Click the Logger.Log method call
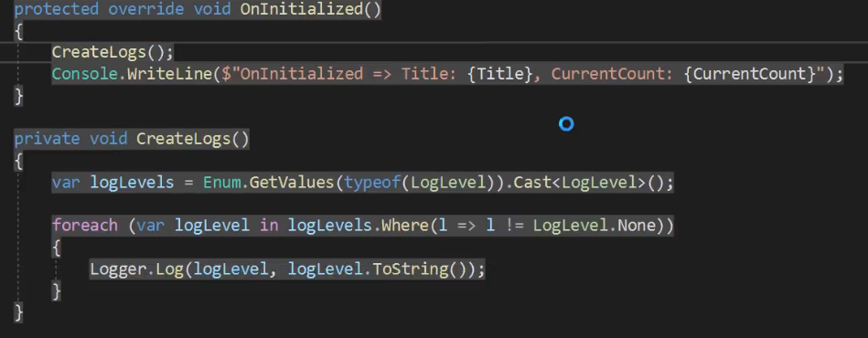Screen dimensions: 868x338 pos(136,269)
